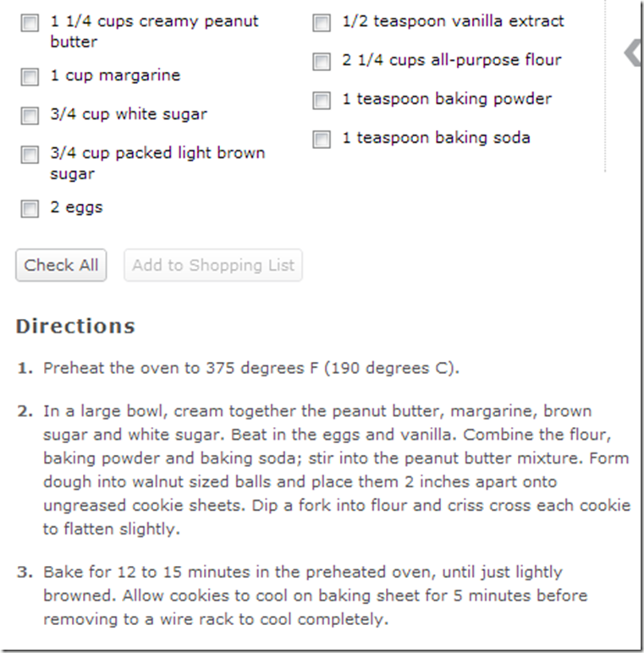Tick the 2 eggs checkbox
The width and height of the screenshot is (644, 653).
tap(30, 209)
